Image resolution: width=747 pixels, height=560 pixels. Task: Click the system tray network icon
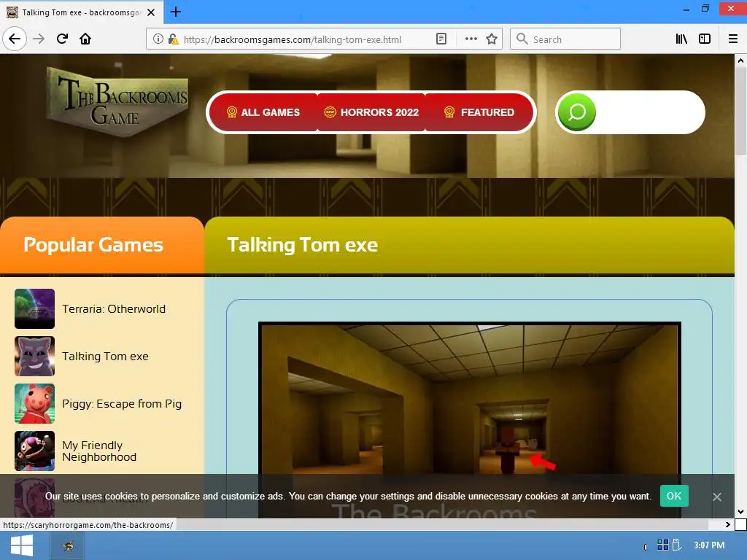click(662, 544)
